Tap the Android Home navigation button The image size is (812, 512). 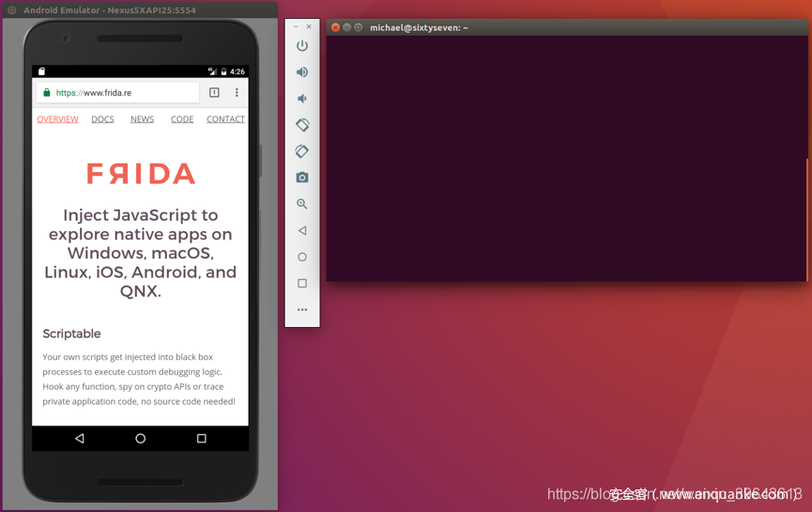click(x=140, y=439)
